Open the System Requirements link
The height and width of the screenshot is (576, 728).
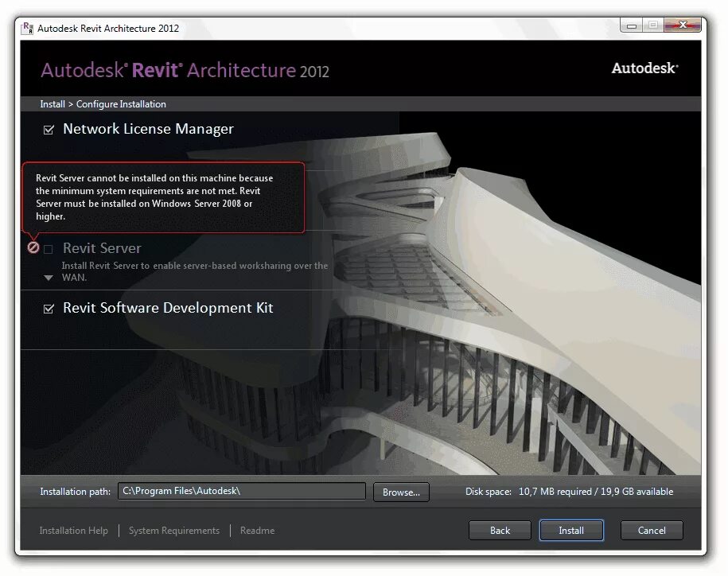[174, 531]
